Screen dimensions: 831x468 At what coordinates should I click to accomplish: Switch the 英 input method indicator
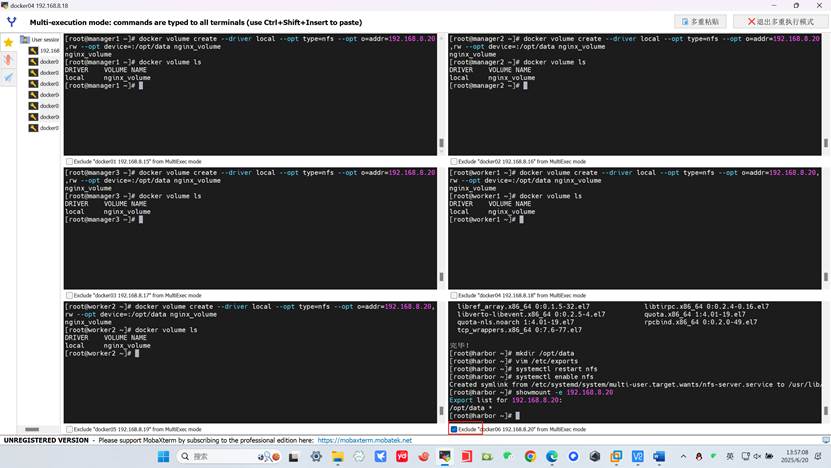(x=730, y=456)
